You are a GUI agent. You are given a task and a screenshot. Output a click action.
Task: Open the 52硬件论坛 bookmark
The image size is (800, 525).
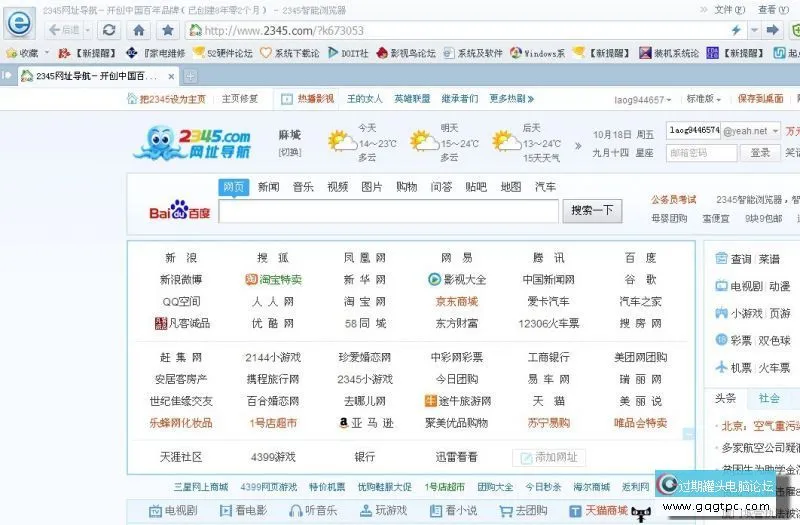(x=223, y=53)
